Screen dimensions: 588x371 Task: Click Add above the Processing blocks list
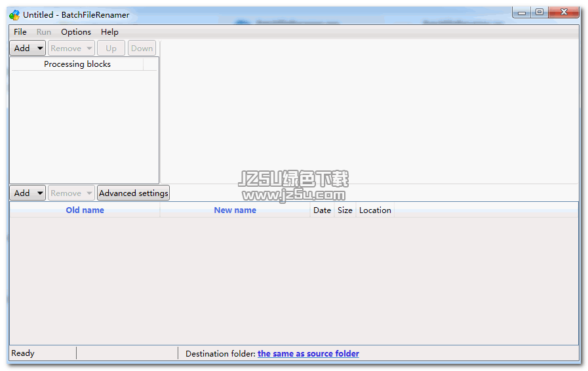point(28,49)
